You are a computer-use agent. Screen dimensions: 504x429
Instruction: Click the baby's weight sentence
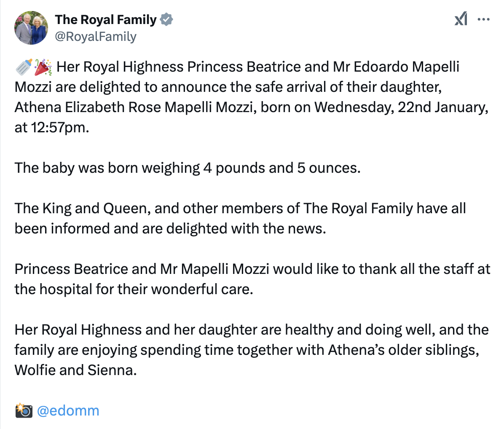188,168
